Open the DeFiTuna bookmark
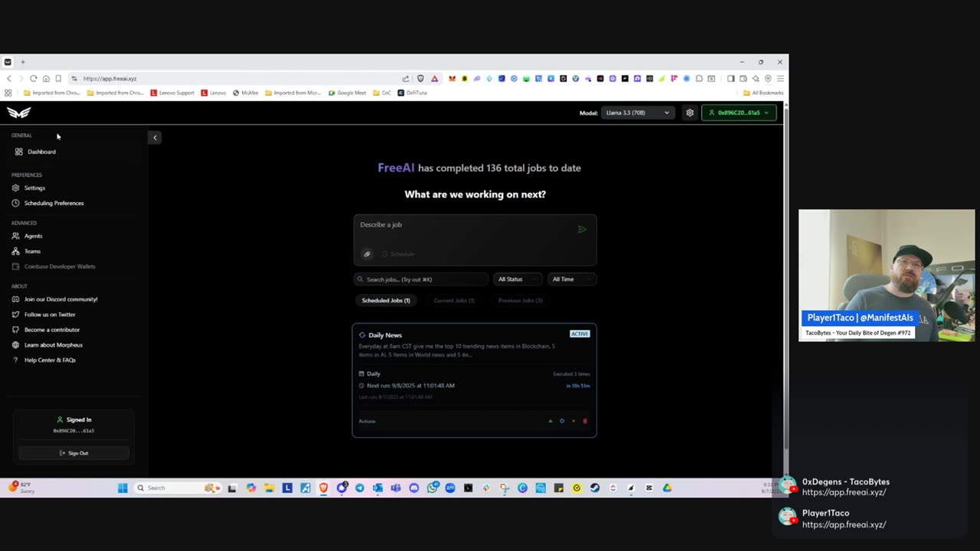 click(412, 93)
